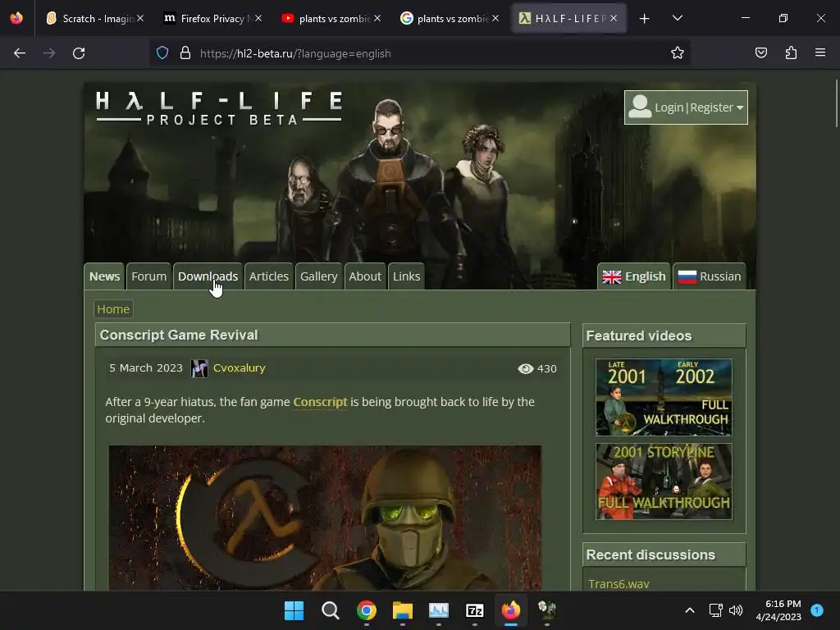Click the Home breadcrumb link
Screen dimensions: 840x630
coord(113,309)
